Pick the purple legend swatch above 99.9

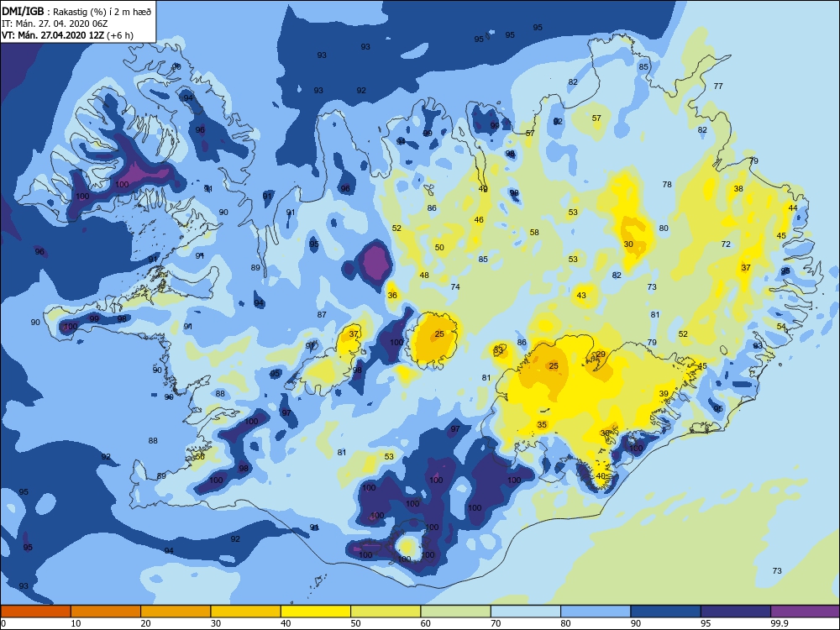pos(806,612)
